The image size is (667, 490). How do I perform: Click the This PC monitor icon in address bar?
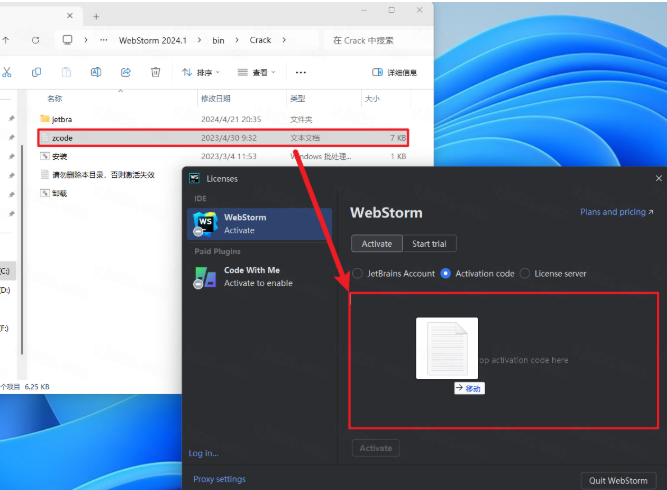coord(67,40)
